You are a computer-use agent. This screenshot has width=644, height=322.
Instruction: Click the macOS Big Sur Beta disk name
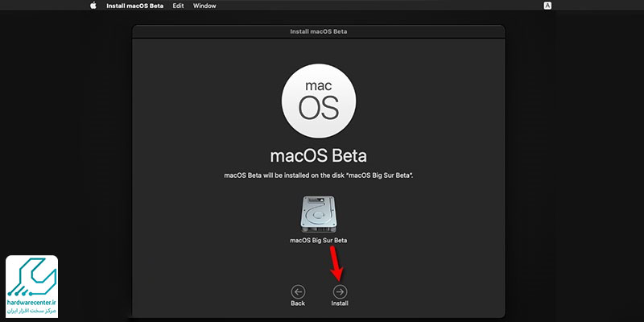tap(318, 240)
